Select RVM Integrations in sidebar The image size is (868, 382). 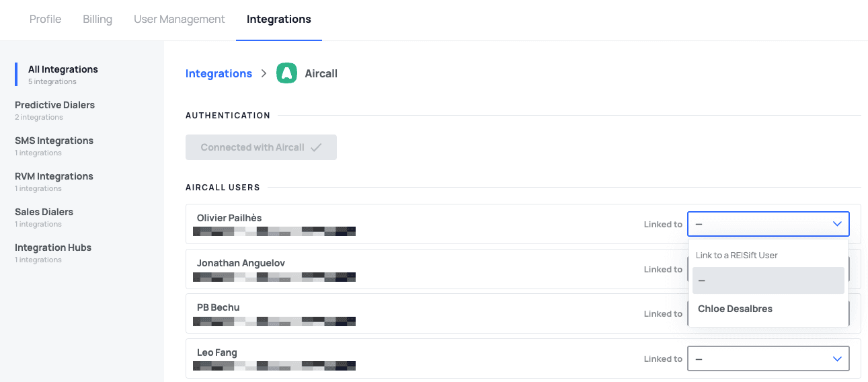[x=54, y=176]
